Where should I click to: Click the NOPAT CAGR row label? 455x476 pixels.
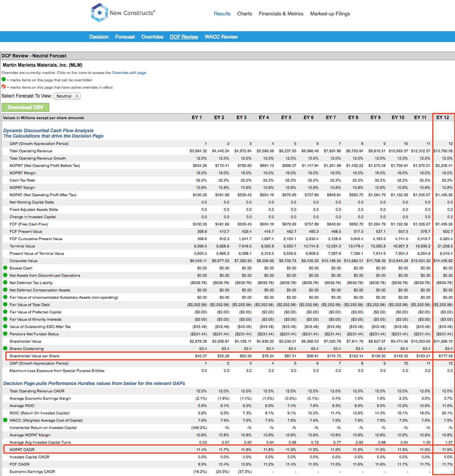tap(22, 450)
